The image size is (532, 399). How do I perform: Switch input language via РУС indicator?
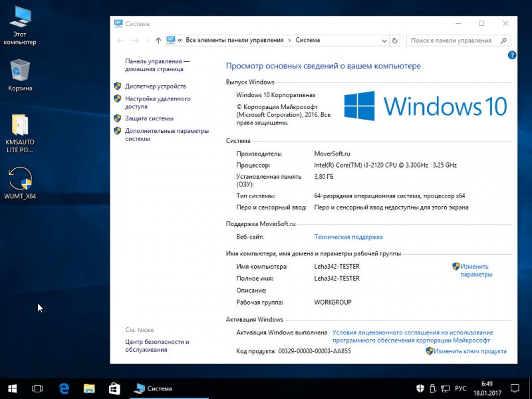click(x=460, y=388)
